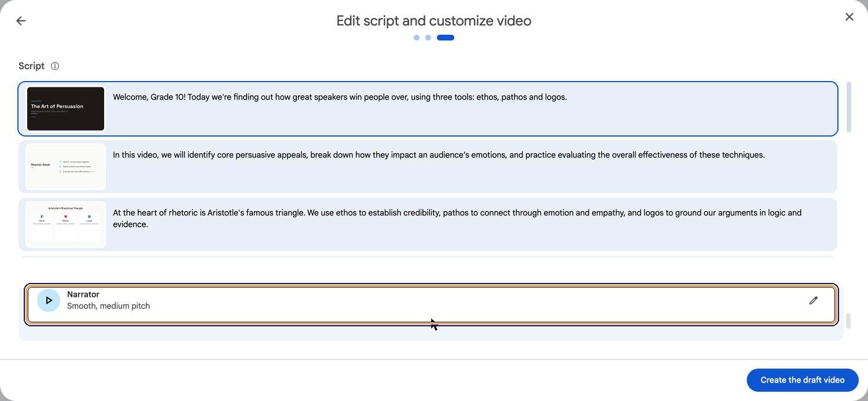The height and width of the screenshot is (401, 868).
Task: Select Aristotle's Rhetorical Triangle slide thumbnail
Action: (65, 225)
